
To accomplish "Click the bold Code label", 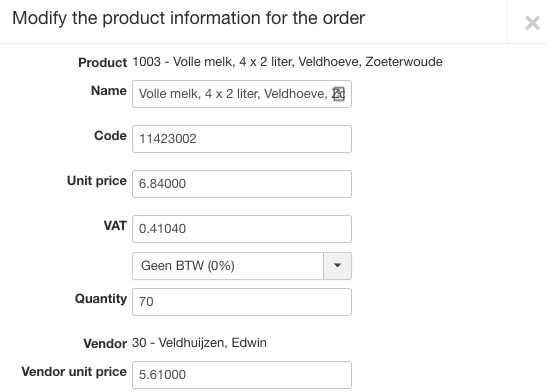I will pyautogui.click(x=110, y=136).
